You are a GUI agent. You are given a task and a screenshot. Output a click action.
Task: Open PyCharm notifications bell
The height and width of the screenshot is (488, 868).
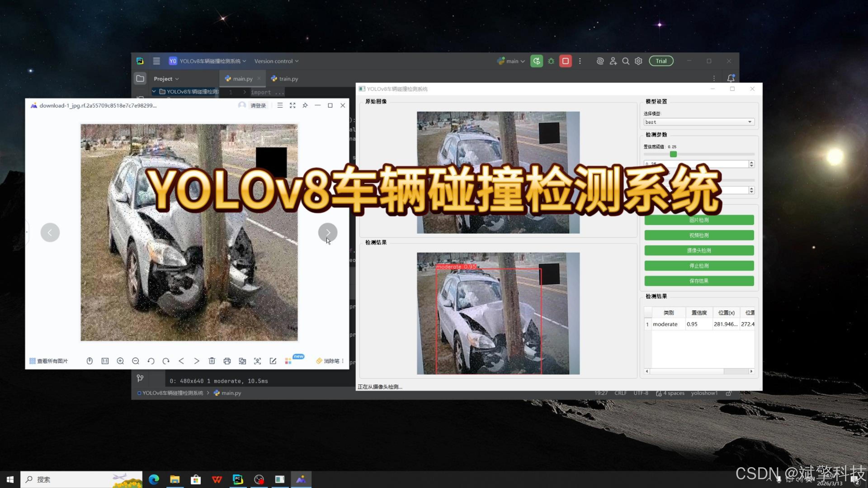coord(731,78)
